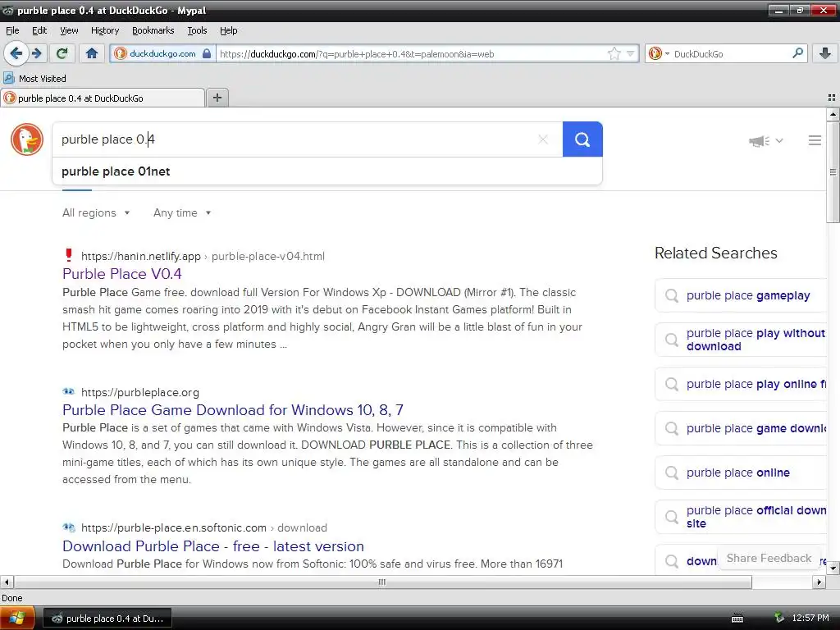
Task: Click the horizontal scrollbar left arrow
Action: [7, 582]
